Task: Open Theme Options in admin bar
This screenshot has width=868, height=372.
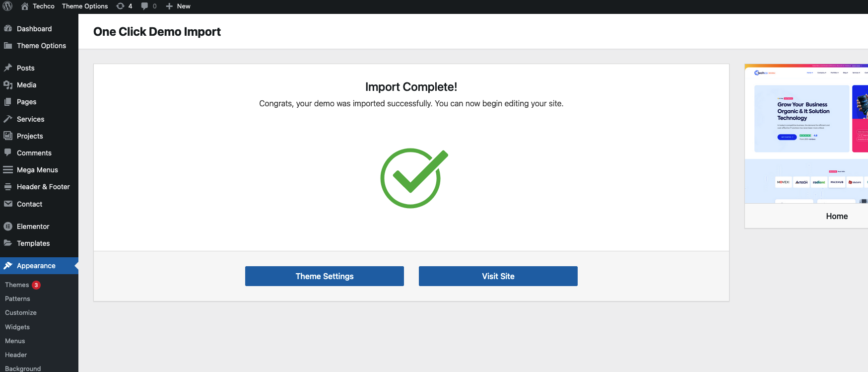Action: coord(85,6)
